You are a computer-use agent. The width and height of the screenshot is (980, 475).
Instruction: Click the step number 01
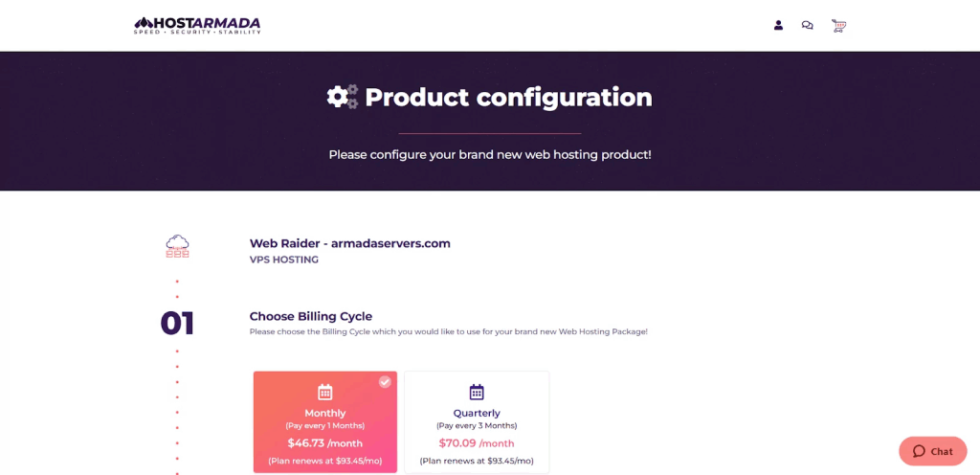point(177,324)
